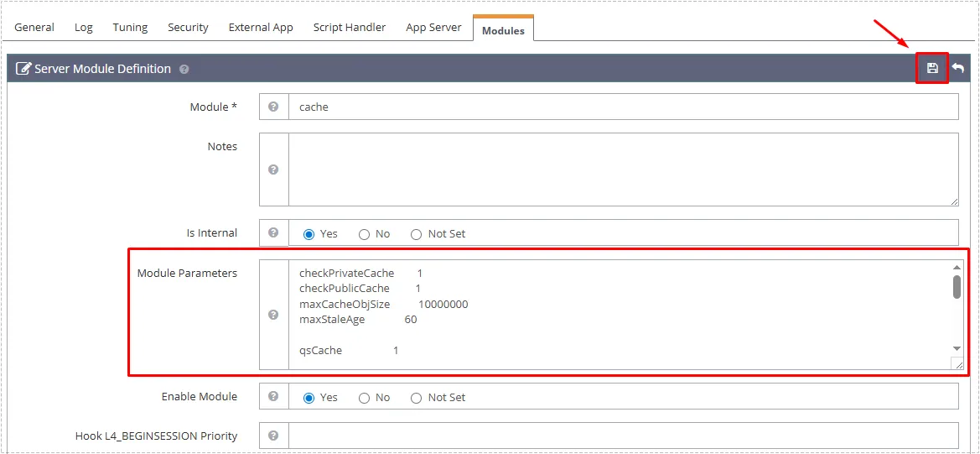Open help icon for Hook L4_BEGINSESSION Priority
The image size is (980, 454).
click(x=273, y=436)
